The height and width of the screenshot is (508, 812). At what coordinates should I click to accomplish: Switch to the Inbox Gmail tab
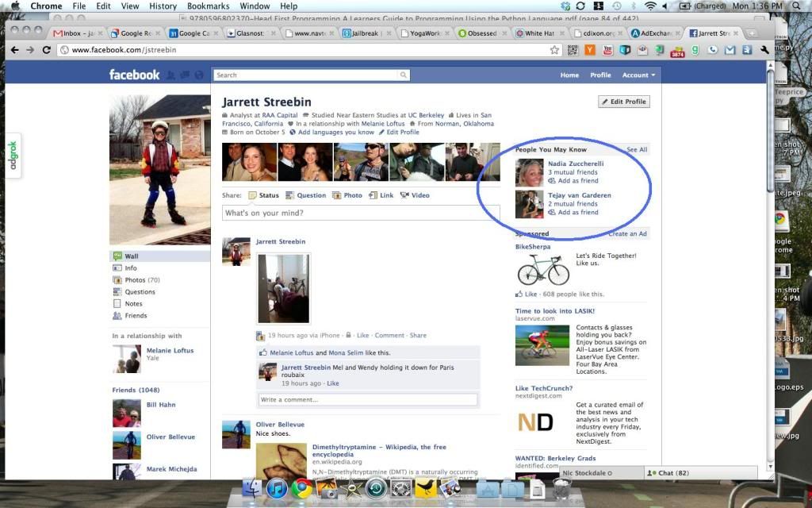(x=77, y=33)
